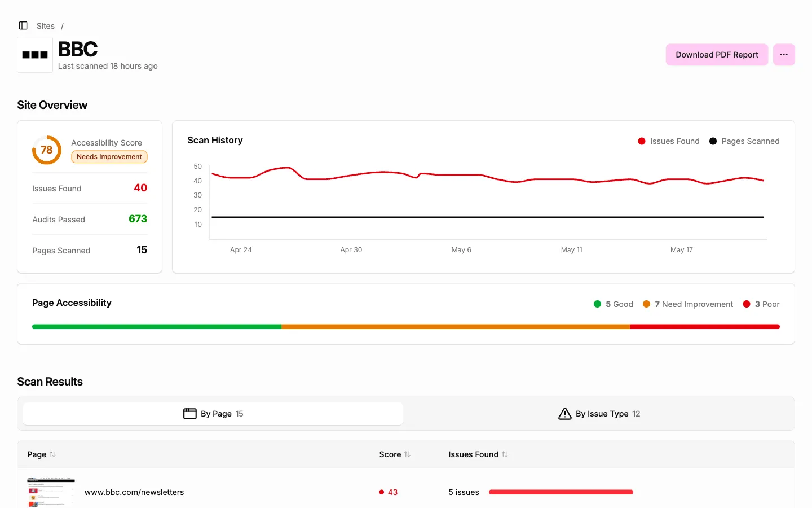Click the accessibility score 78 ring
Screen dimensions: 812x508
(47, 150)
